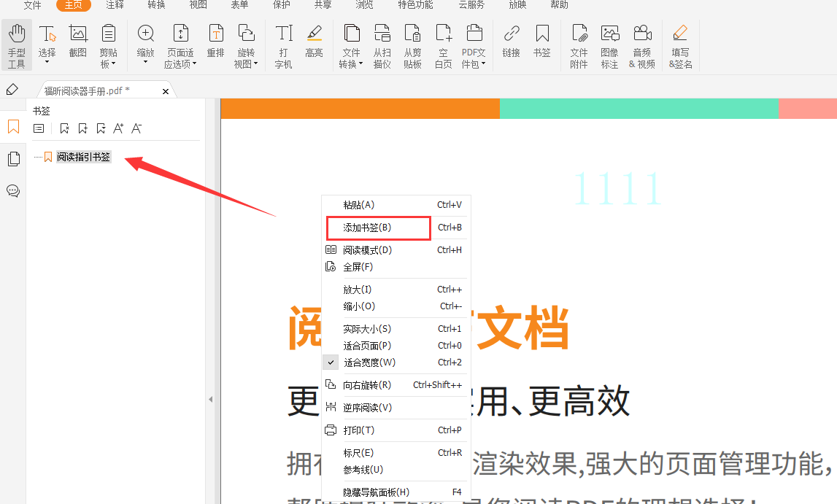Open the Snapshot (截图) tool
Image resolution: width=837 pixels, height=504 pixels.
[x=77, y=44]
